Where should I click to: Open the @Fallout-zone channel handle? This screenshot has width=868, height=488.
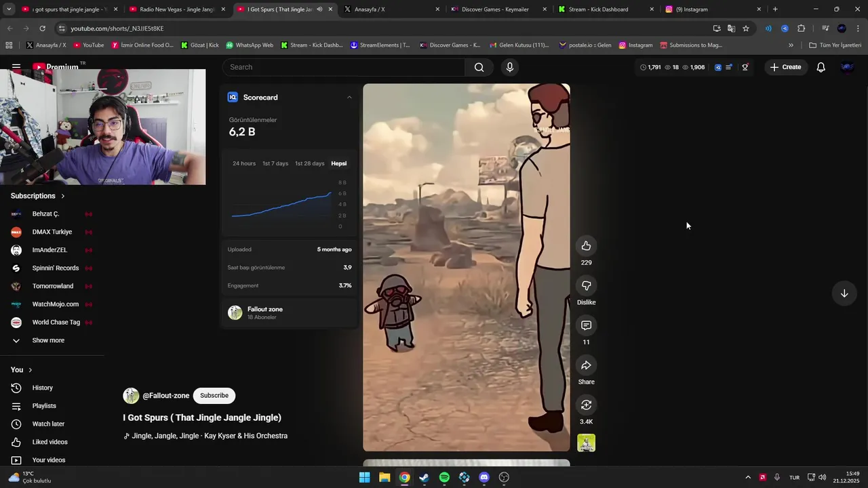(166, 396)
